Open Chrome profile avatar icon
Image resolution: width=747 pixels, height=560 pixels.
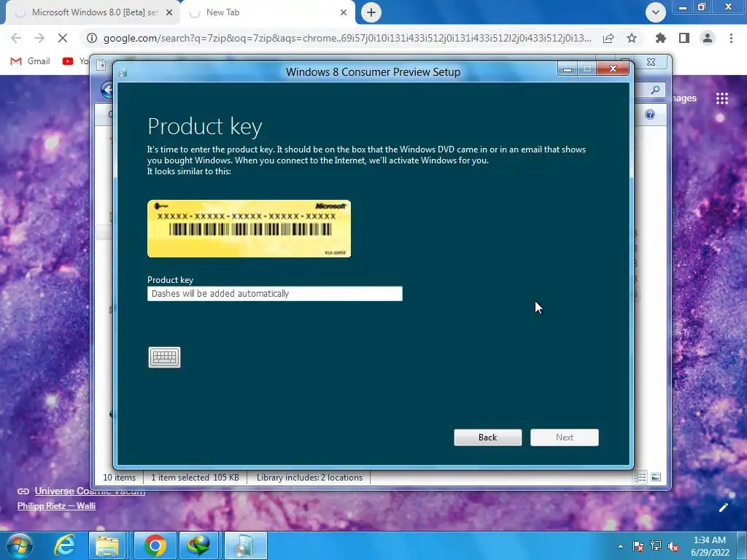[x=708, y=38]
